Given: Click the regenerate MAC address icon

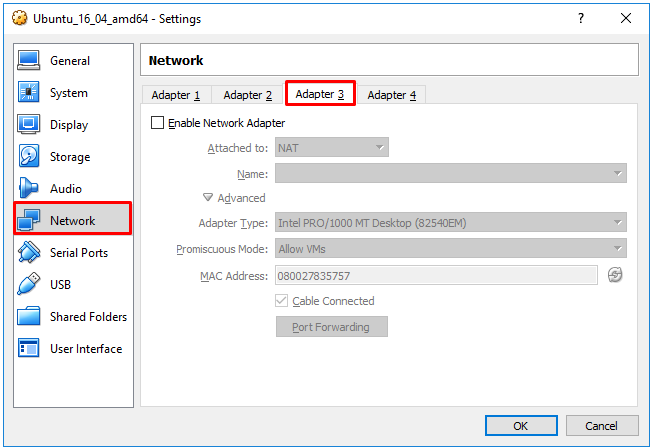Looking at the screenshot, I should [x=615, y=275].
